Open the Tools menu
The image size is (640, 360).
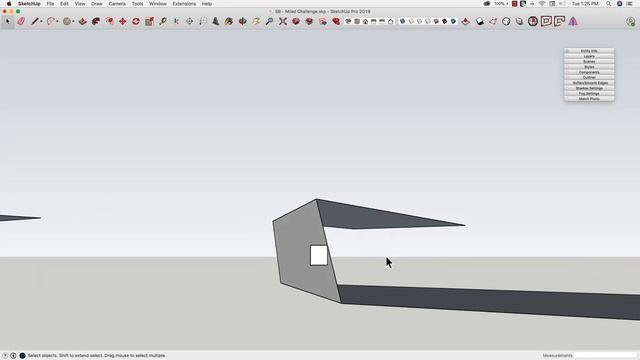click(x=137, y=4)
